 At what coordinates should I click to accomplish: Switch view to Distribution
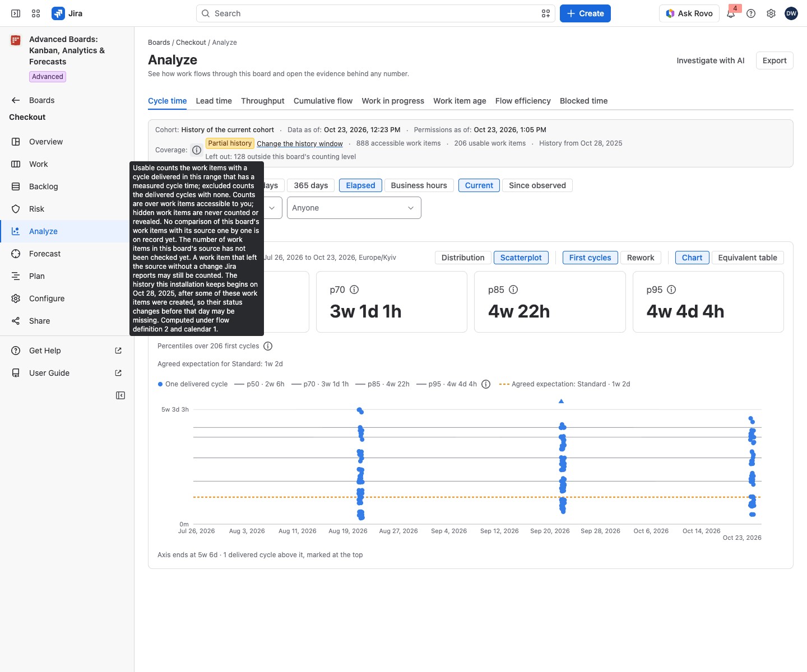463,258
